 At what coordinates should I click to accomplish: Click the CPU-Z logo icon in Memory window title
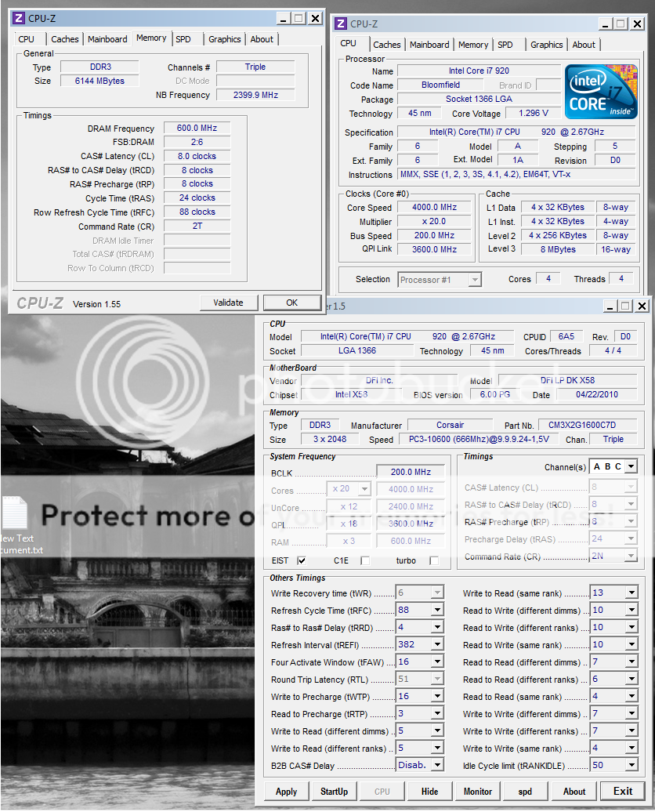[17, 17]
